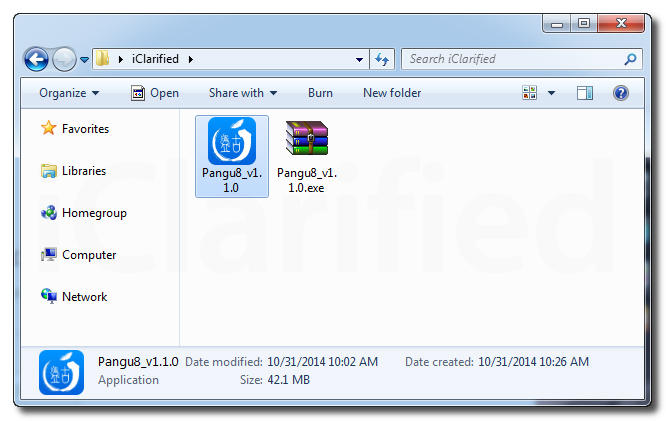The image size is (666, 421).
Task: Select the Pangu8_v1.1.0 application file icon
Action: 232,142
